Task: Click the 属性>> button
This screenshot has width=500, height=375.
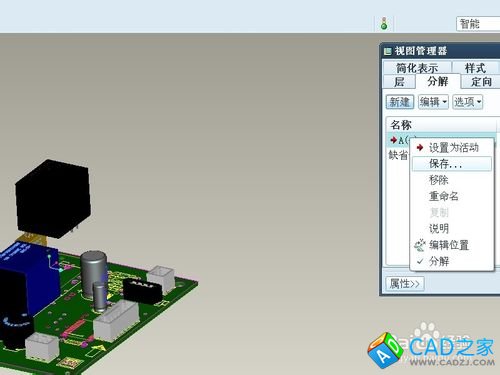Action: [x=405, y=284]
